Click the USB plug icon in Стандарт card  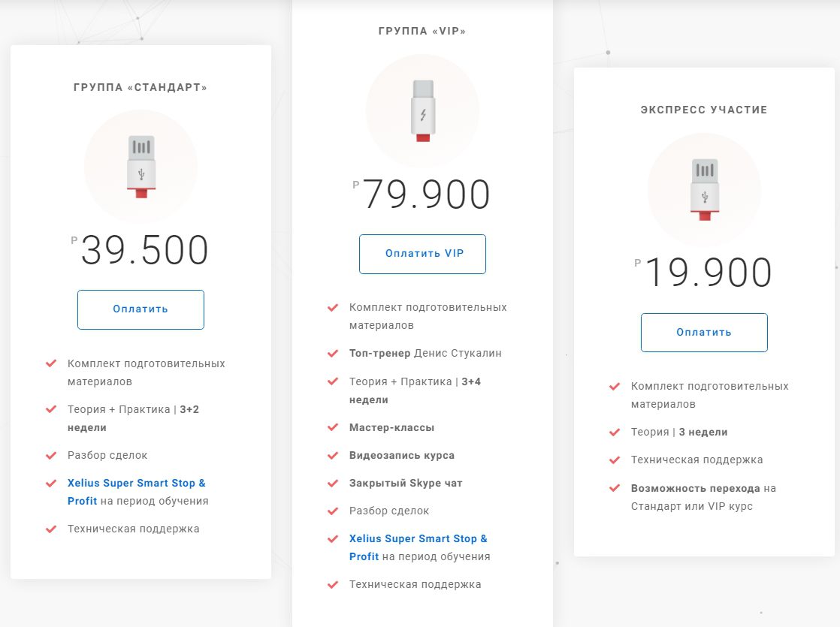pos(141,167)
